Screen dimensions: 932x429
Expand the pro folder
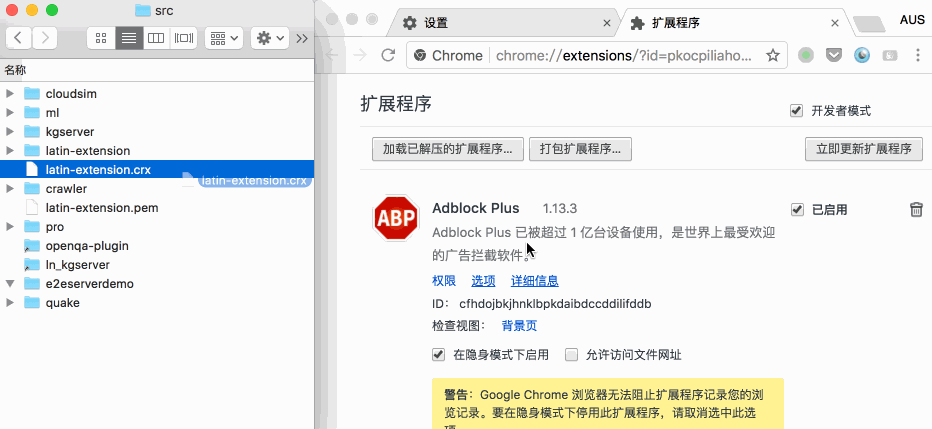tap(9, 227)
